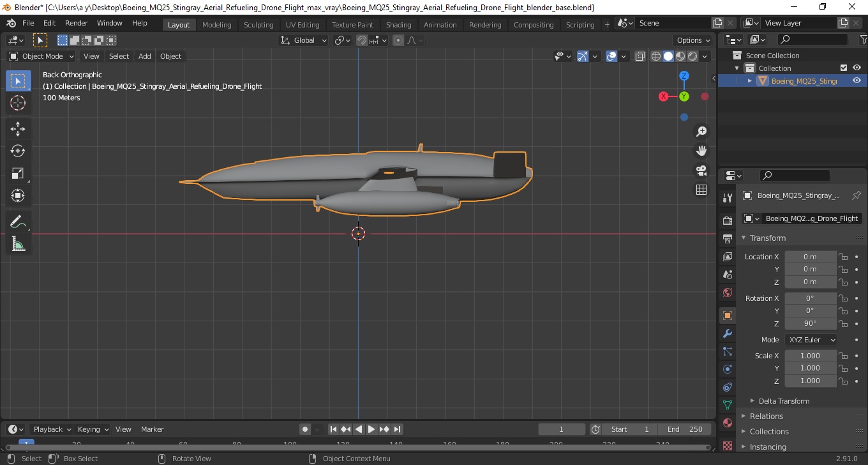Screen dimensions: 868x465
Task: Open the Scene properties tab
Action: tap(727, 275)
